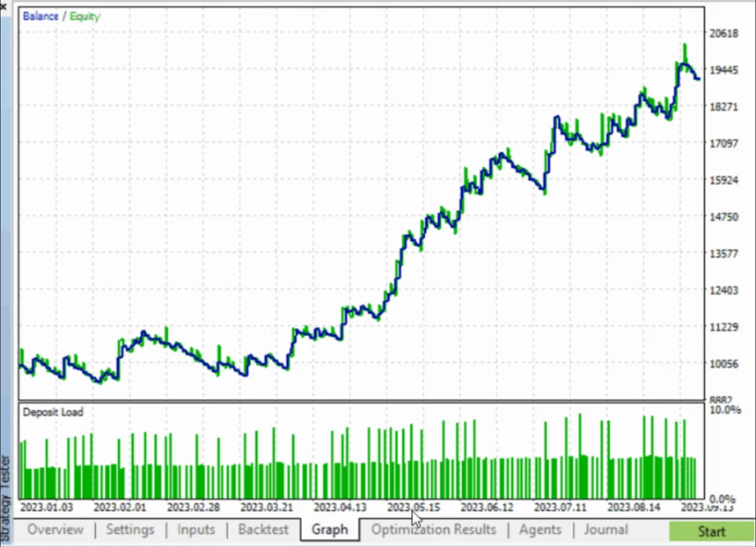756x547 pixels.
Task: Switch to the Agents tab
Action: [540, 530]
